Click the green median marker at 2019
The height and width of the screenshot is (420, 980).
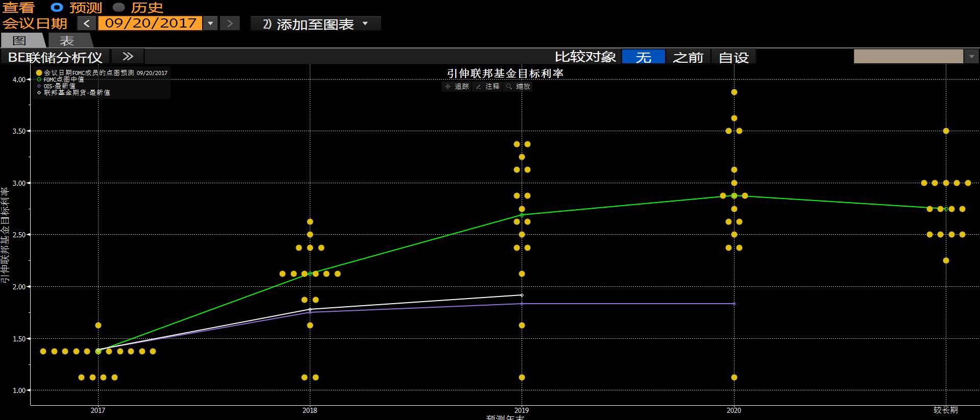click(522, 215)
